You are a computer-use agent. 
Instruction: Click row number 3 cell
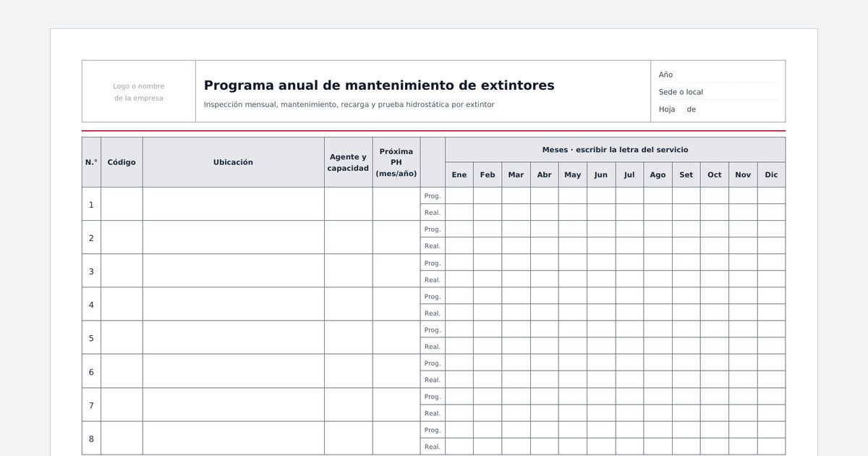pyautogui.click(x=91, y=271)
